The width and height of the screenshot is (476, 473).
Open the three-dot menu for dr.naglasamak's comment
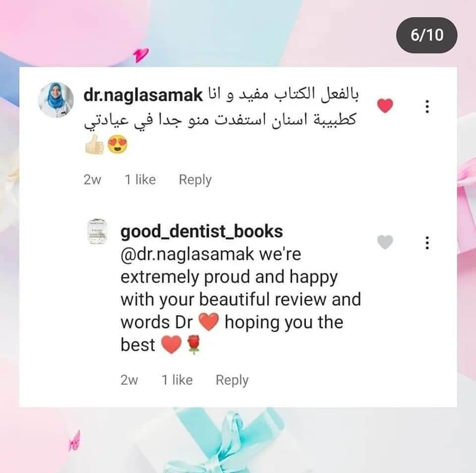pos(427,106)
